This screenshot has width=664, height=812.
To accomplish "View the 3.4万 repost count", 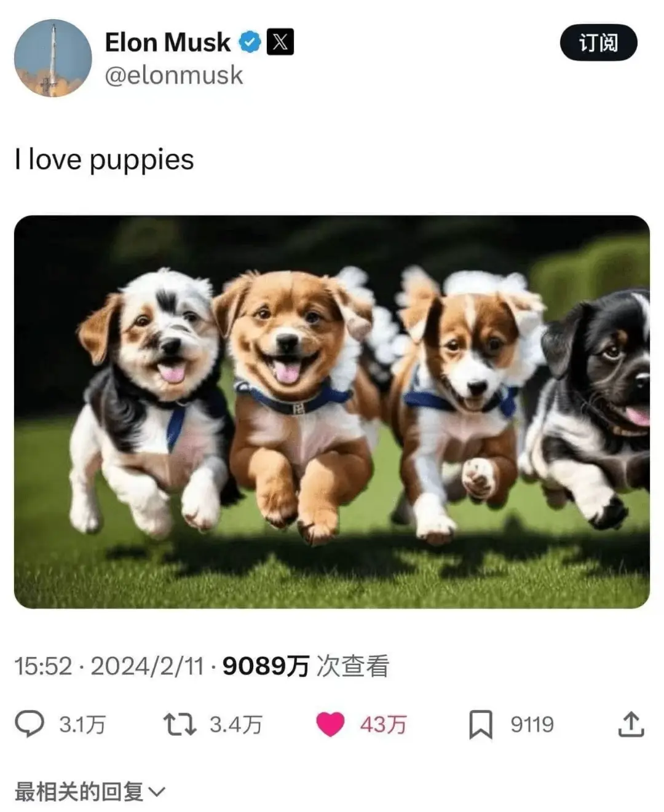I will (x=236, y=725).
